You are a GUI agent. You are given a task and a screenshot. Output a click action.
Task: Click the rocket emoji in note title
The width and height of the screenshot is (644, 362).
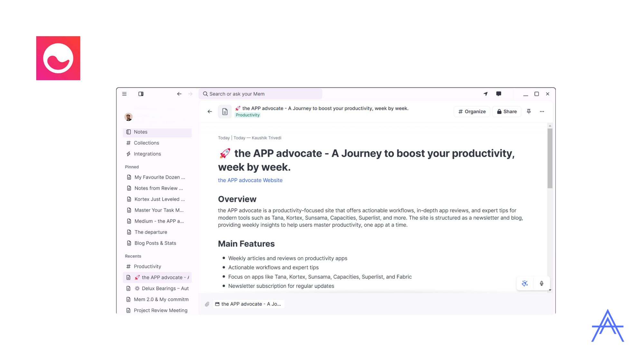coord(225,153)
